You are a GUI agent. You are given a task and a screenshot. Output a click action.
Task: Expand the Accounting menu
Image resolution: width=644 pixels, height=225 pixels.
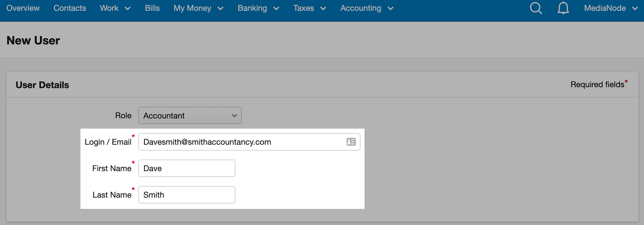tap(367, 8)
